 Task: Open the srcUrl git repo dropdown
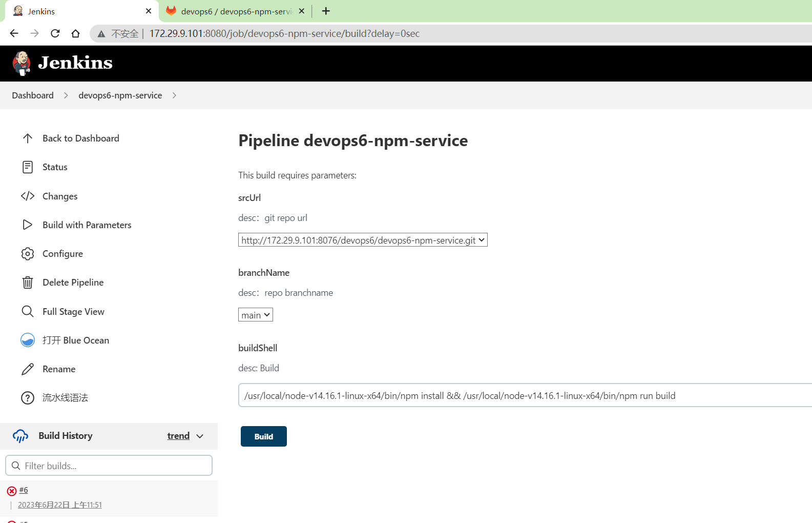coord(363,240)
